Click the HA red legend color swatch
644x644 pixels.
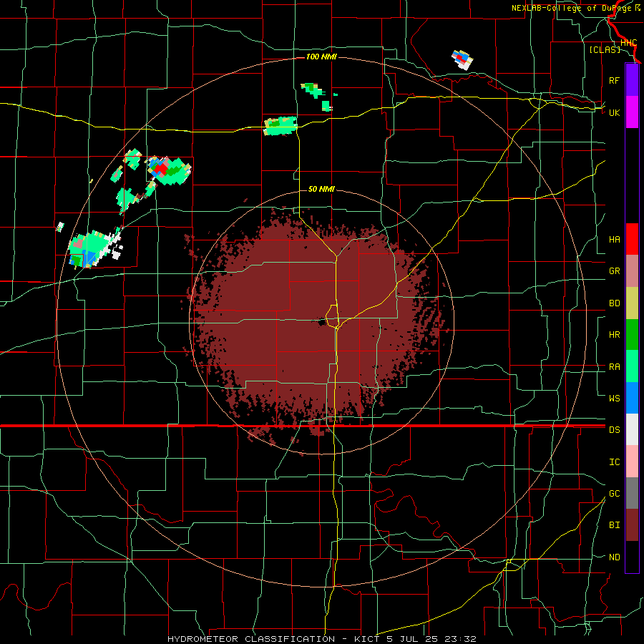(632, 239)
